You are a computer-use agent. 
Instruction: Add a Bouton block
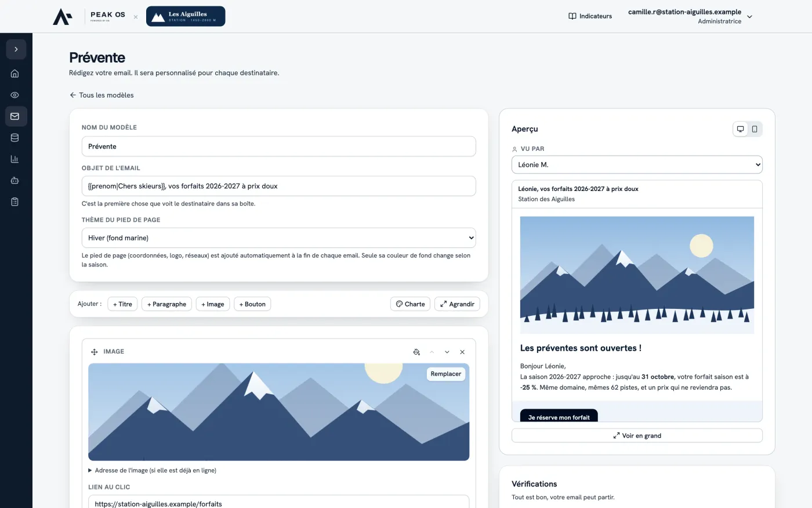coord(252,304)
